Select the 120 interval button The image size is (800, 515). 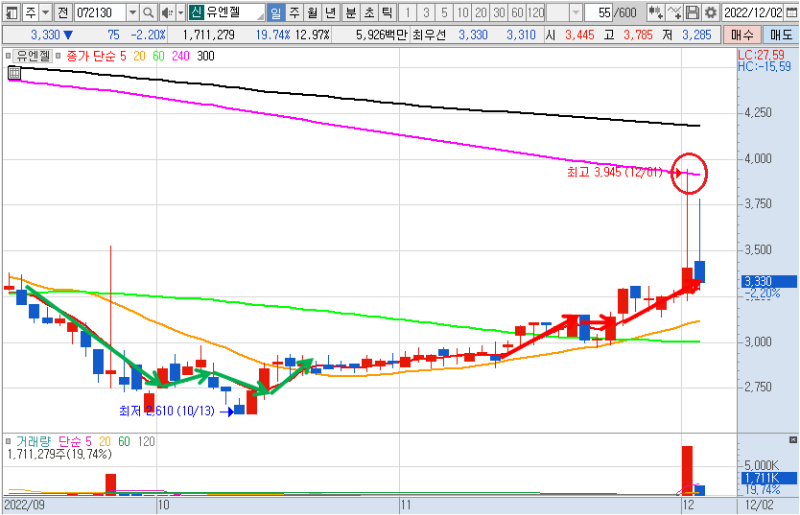point(536,12)
